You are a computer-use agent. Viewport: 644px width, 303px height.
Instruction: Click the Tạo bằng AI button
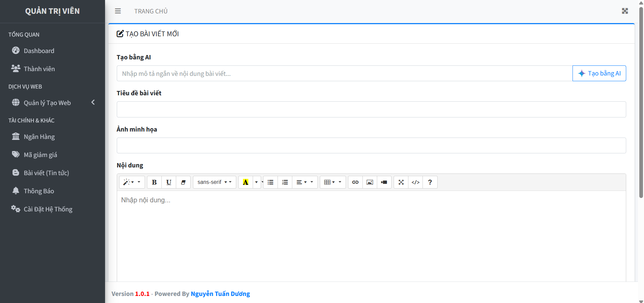(x=599, y=73)
